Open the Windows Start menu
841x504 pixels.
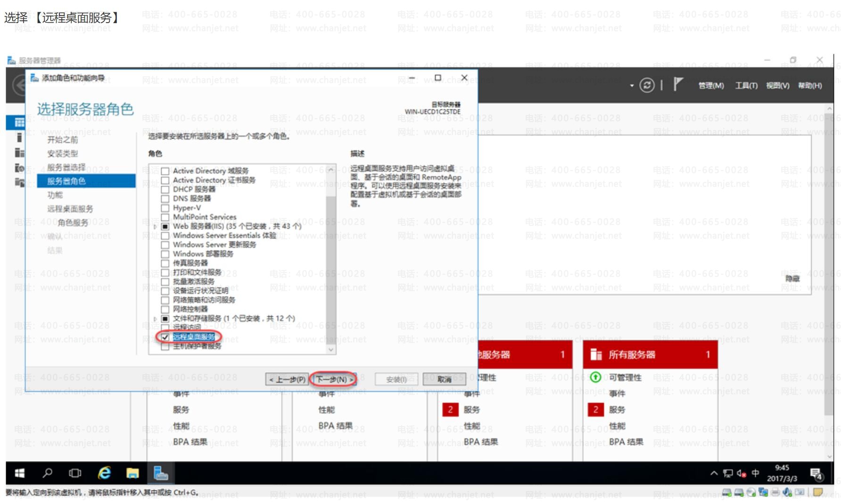(x=19, y=473)
